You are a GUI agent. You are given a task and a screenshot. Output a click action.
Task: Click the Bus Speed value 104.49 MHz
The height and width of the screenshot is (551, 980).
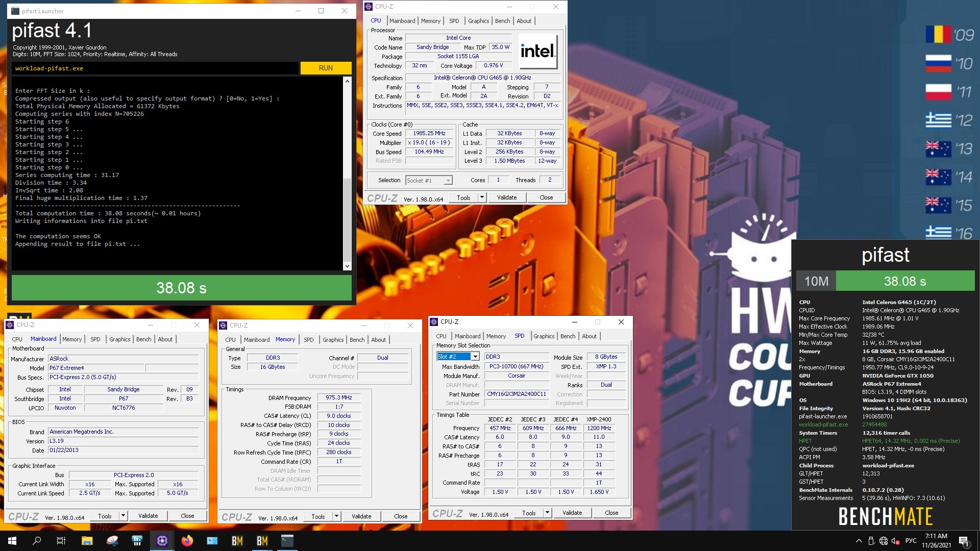429,152
